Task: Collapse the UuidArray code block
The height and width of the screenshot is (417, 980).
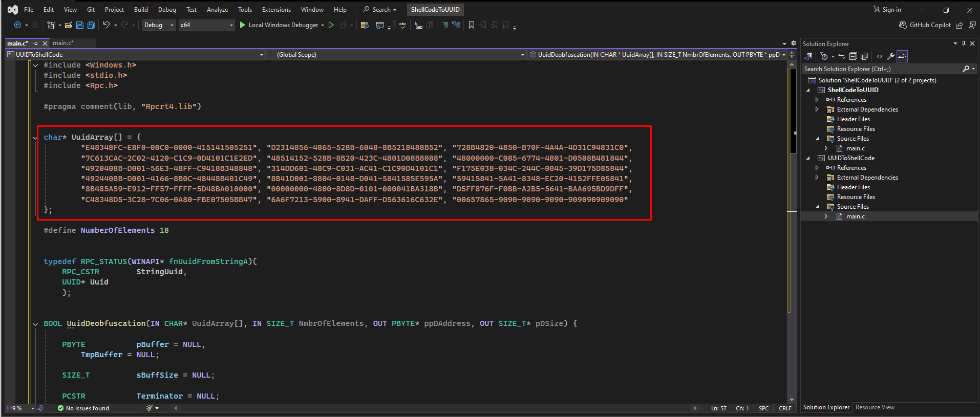Action: point(35,138)
